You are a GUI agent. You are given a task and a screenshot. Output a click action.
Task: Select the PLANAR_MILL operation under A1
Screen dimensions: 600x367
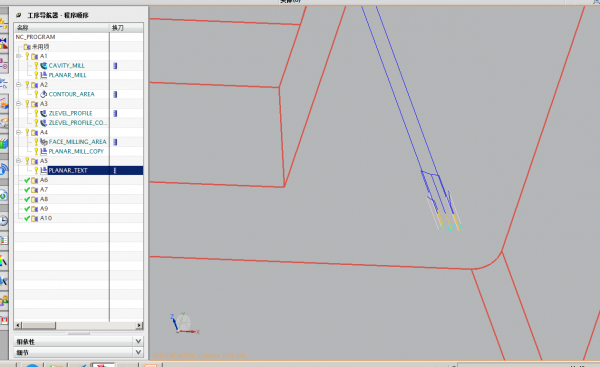point(67,75)
